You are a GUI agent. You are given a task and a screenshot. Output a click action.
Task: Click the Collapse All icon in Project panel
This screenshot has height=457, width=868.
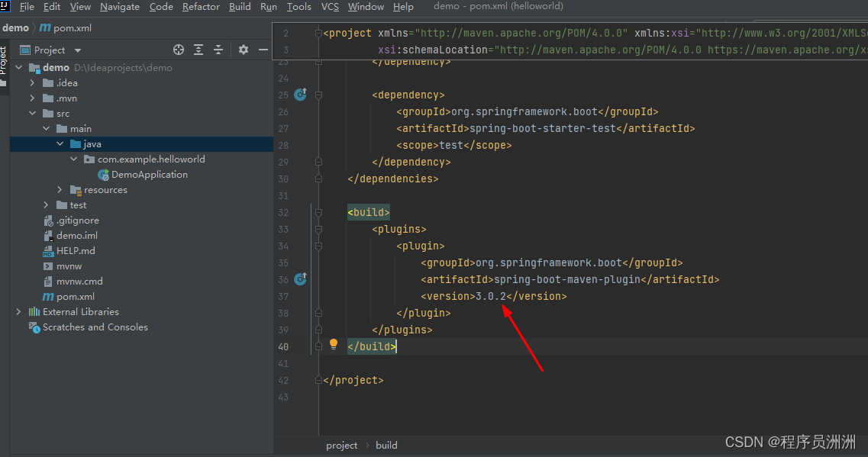click(x=218, y=50)
